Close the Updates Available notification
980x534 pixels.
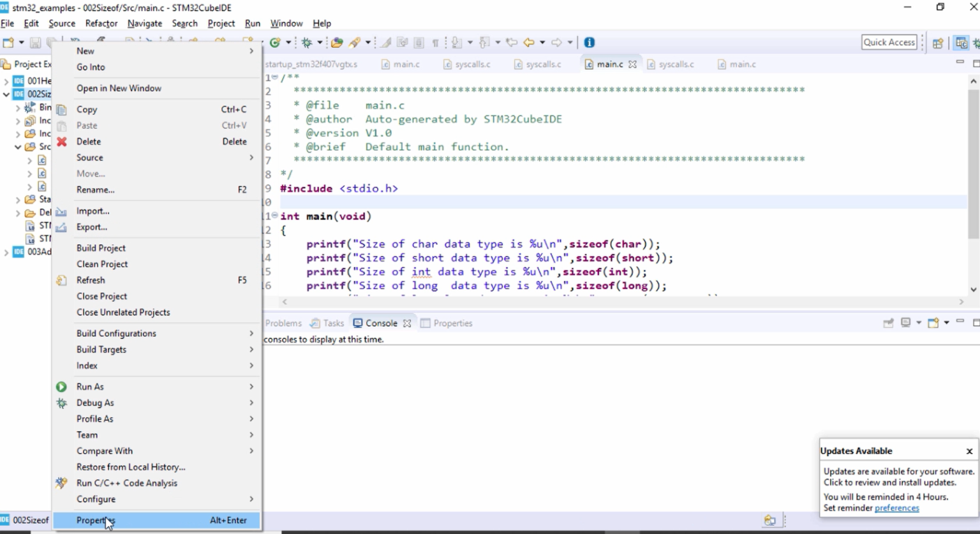(x=969, y=451)
